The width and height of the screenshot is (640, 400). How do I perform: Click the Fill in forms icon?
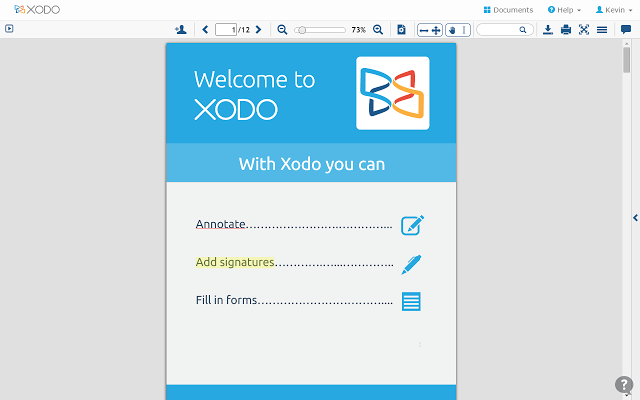[x=411, y=301]
